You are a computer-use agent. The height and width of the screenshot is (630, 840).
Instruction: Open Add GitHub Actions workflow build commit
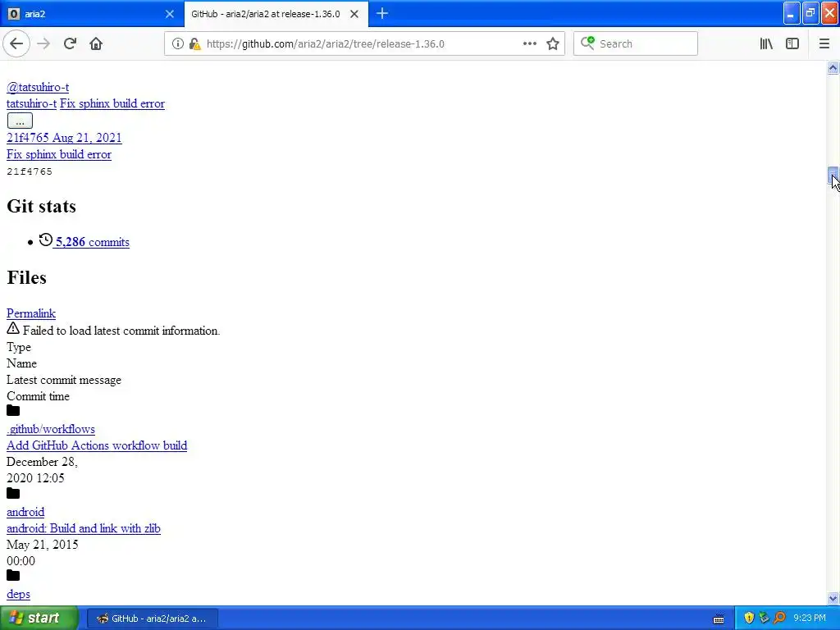pos(97,445)
